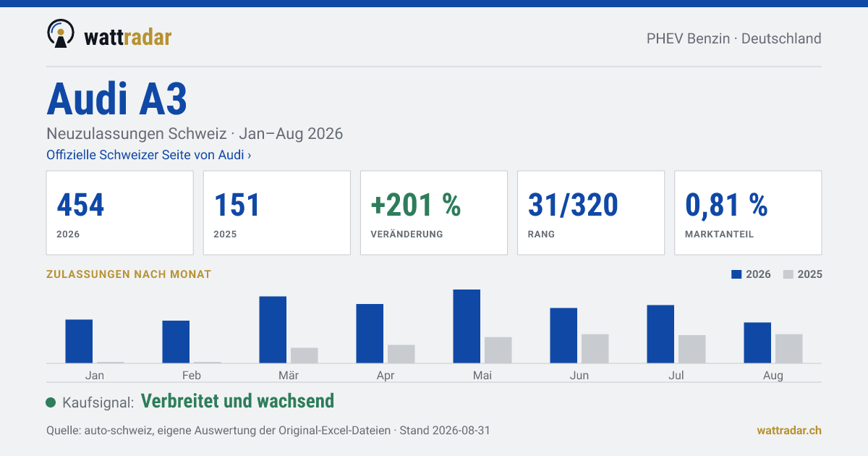Click the grey 2025 bar for Apr
Screen dimensions: 868x456
click(x=401, y=354)
